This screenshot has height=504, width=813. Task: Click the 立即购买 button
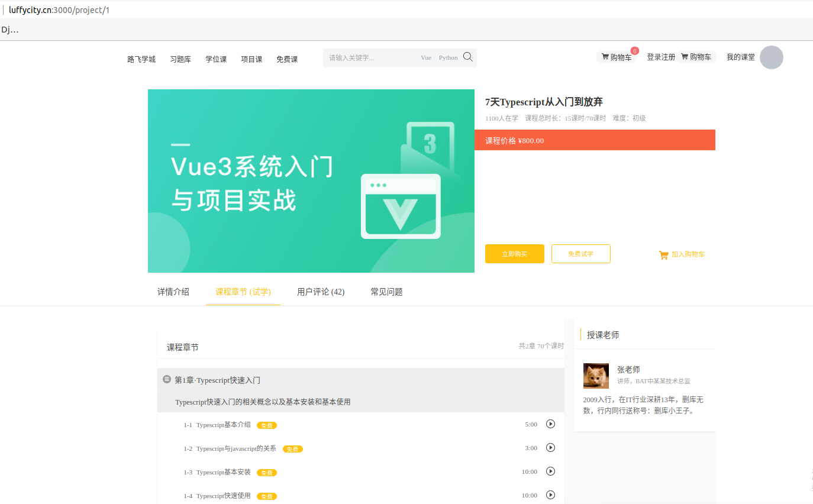(515, 254)
